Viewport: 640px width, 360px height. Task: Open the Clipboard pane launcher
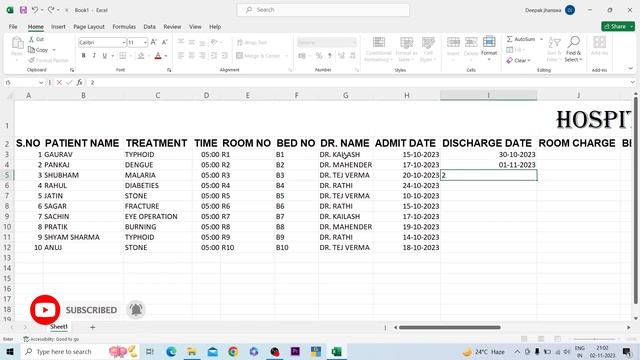tap(72, 70)
